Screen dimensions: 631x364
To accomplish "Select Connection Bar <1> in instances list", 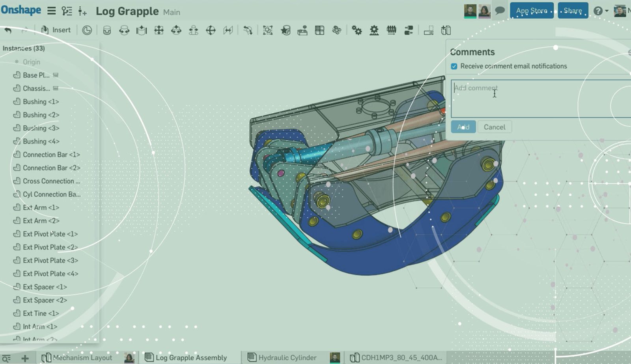I will pos(51,155).
